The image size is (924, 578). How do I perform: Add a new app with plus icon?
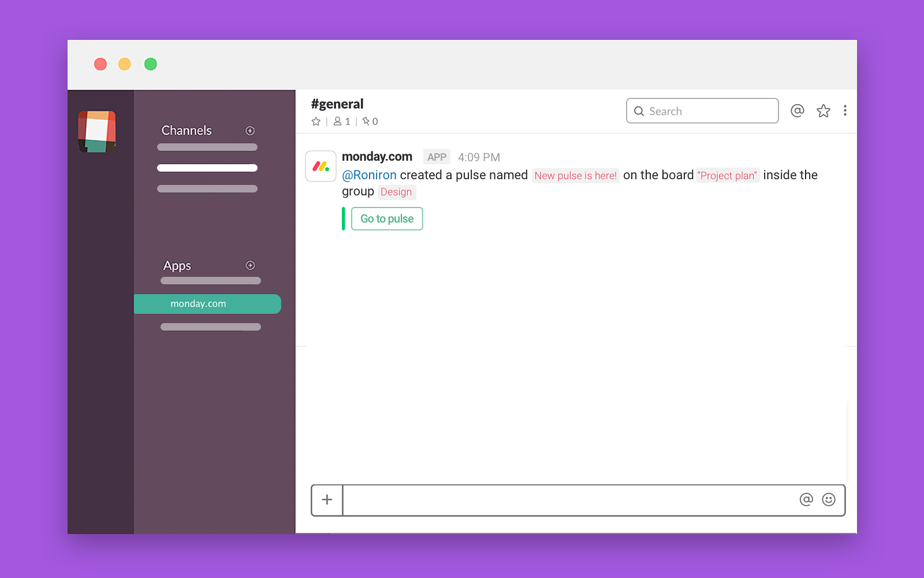pyautogui.click(x=250, y=265)
